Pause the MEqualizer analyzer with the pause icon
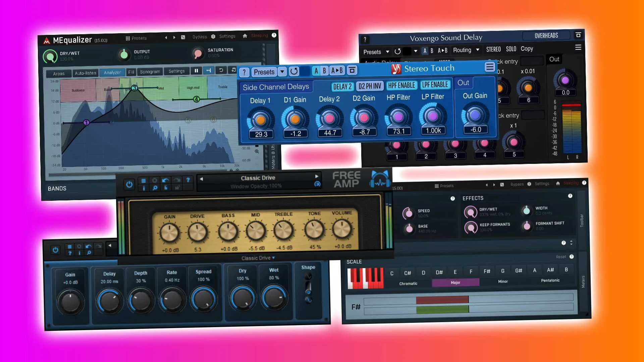644x362 pixels. pos(196,70)
